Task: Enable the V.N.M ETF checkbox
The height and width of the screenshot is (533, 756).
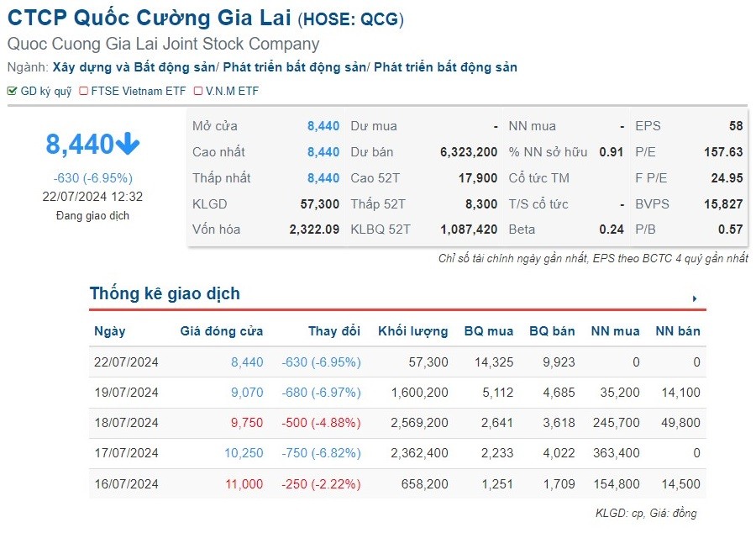Action: pyautogui.click(x=198, y=91)
